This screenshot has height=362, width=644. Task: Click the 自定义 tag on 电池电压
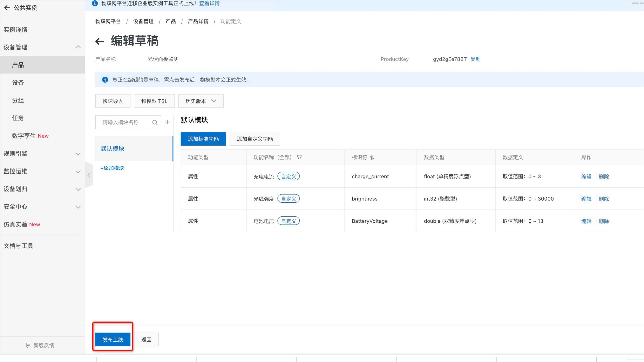289,221
